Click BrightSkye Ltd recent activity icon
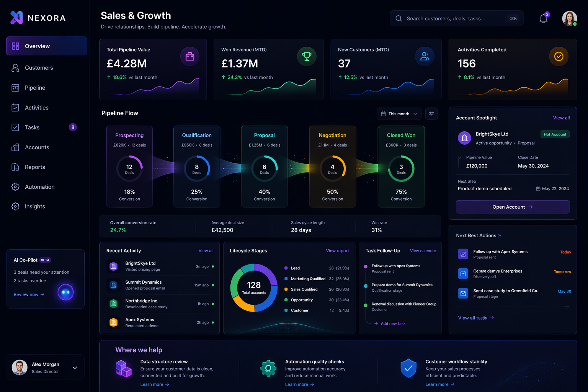The height and width of the screenshot is (392, 588). [x=113, y=266]
